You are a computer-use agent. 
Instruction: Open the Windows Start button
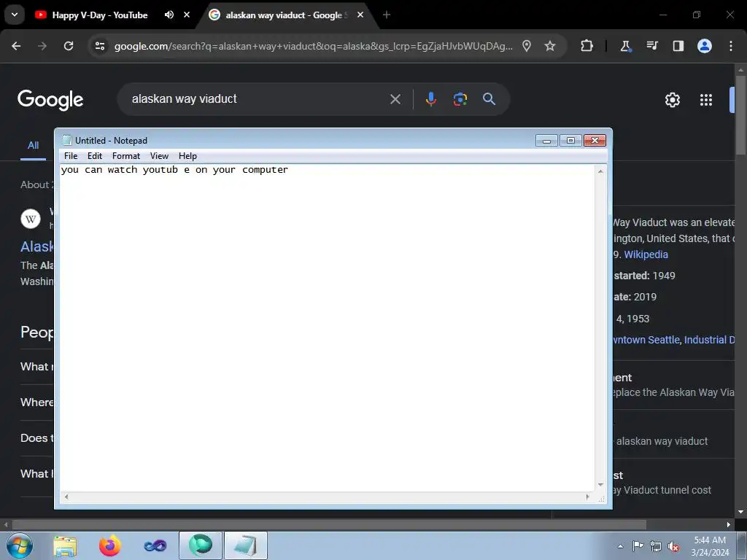(x=20, y=545)
